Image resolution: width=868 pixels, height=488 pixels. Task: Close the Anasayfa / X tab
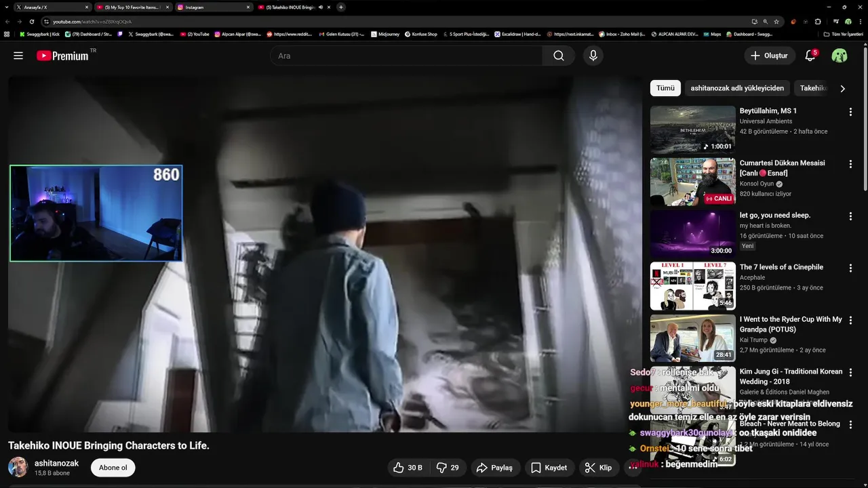(x=87, y=7)
